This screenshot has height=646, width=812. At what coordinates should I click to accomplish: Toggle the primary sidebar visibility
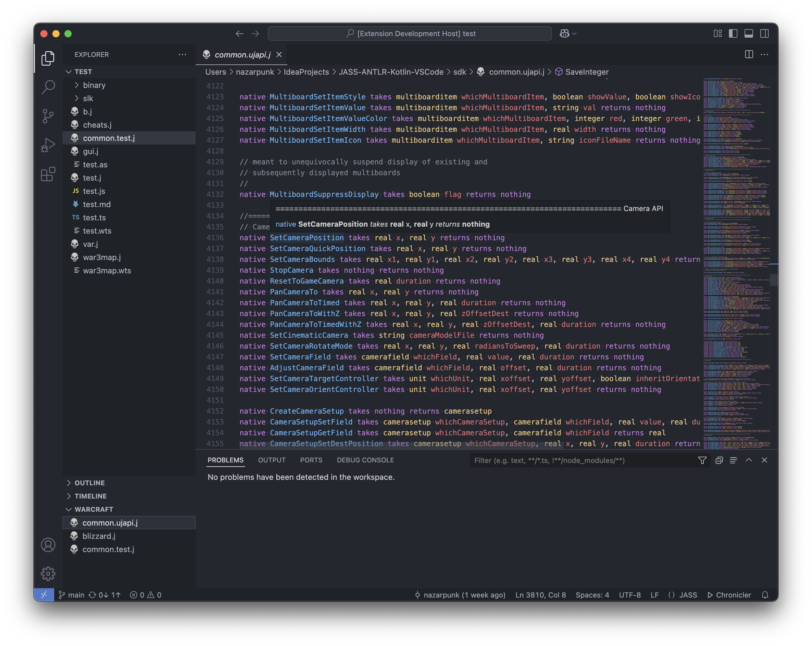tap(733, 33)
